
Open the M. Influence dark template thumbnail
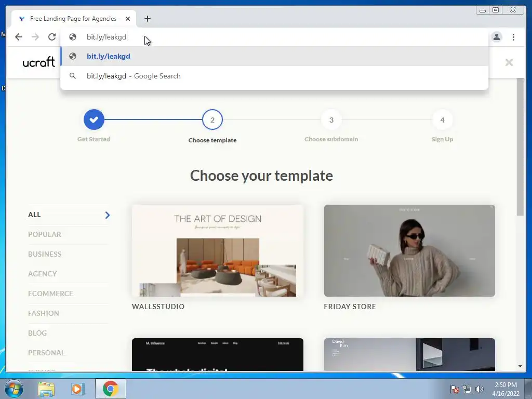218,354
